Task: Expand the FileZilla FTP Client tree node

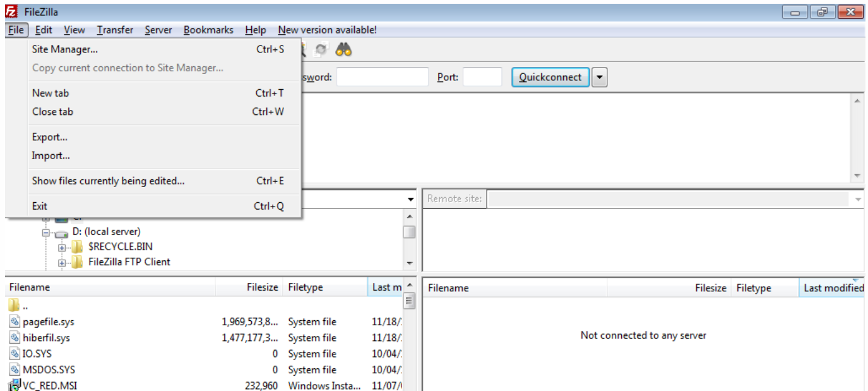Action: pos(62,263)
